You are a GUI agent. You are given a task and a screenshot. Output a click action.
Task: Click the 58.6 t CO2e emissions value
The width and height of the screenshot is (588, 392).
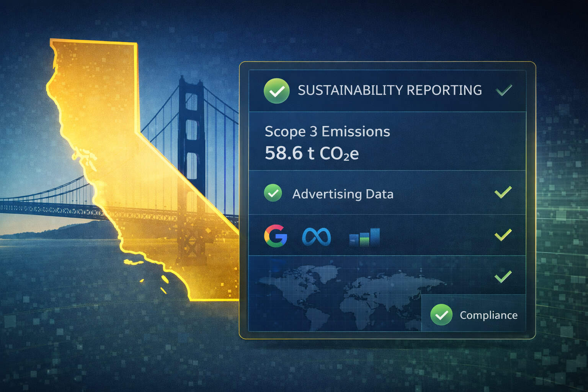(x=312, y=154)
